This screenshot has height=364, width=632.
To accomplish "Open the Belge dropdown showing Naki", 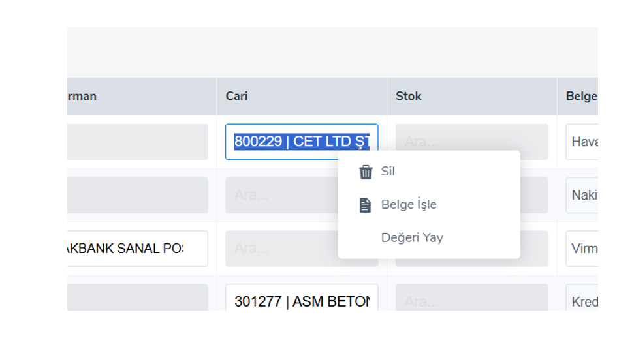I will pyautogui.click(x=582, y=195).
